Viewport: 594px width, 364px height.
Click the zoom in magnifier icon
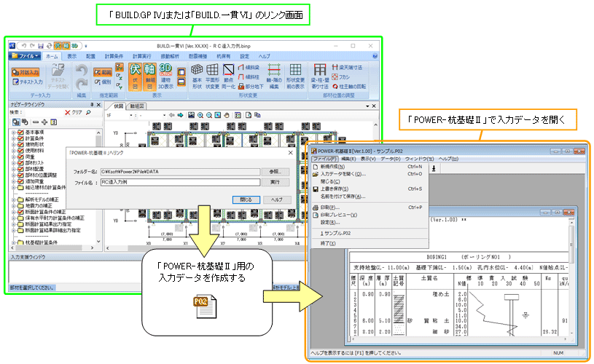pyautogui.click(x=200, y=116)
